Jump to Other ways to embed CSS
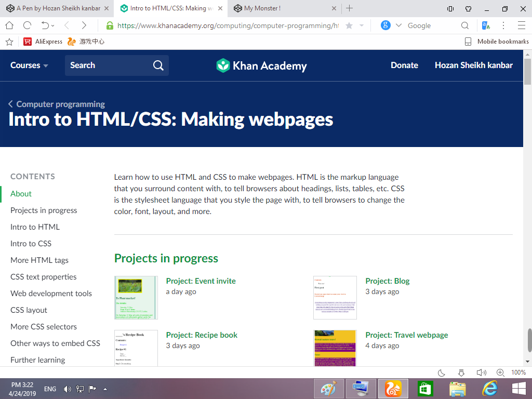Image resolution: width=532 pixels, height=399 pixels. pos(55,343)
